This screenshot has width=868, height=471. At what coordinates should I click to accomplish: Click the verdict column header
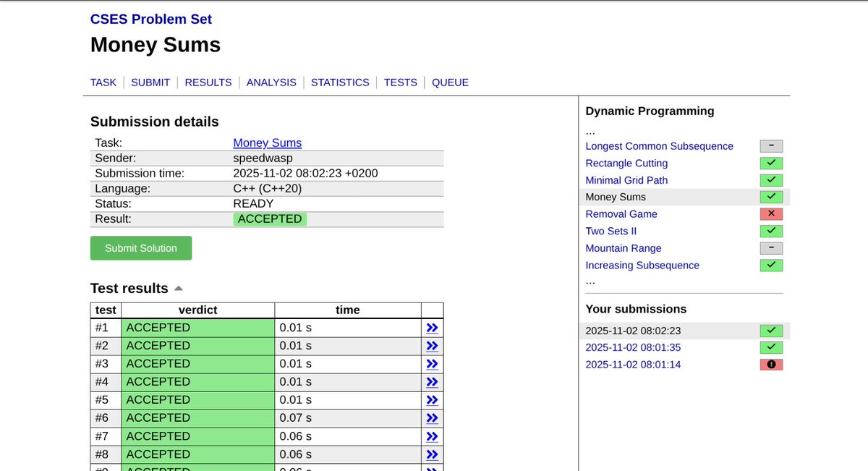[x=197, y=310]
